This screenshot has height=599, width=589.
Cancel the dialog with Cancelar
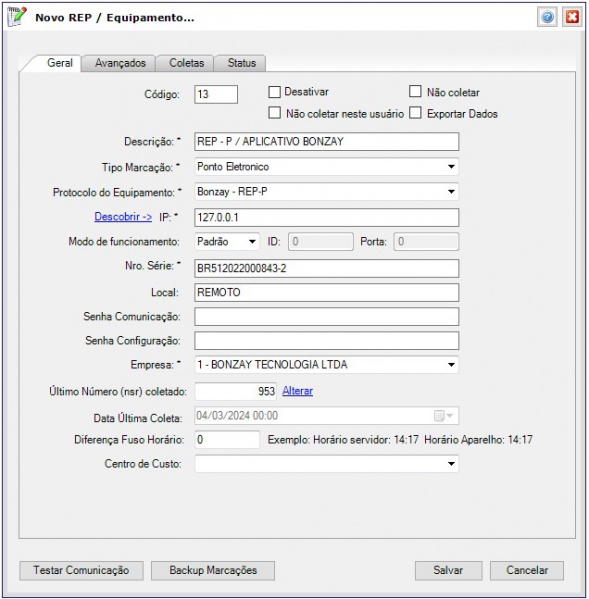tap(527, 570)
